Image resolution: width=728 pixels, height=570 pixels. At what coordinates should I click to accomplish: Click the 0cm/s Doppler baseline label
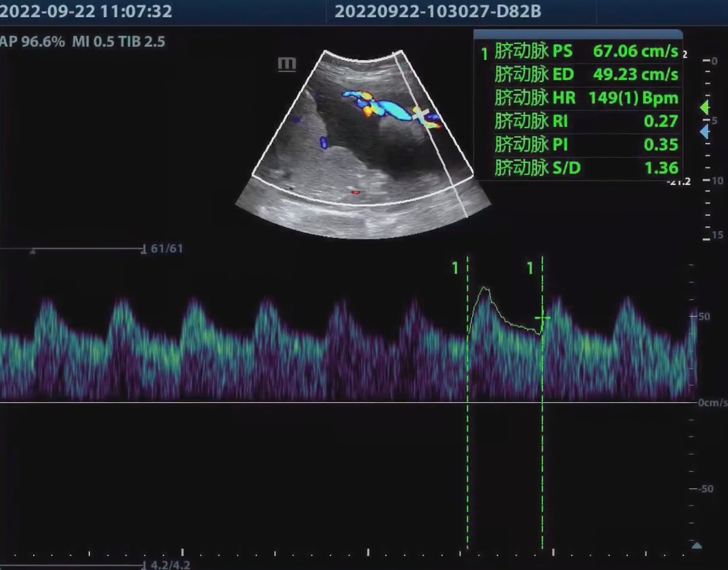tap(712, 403)
